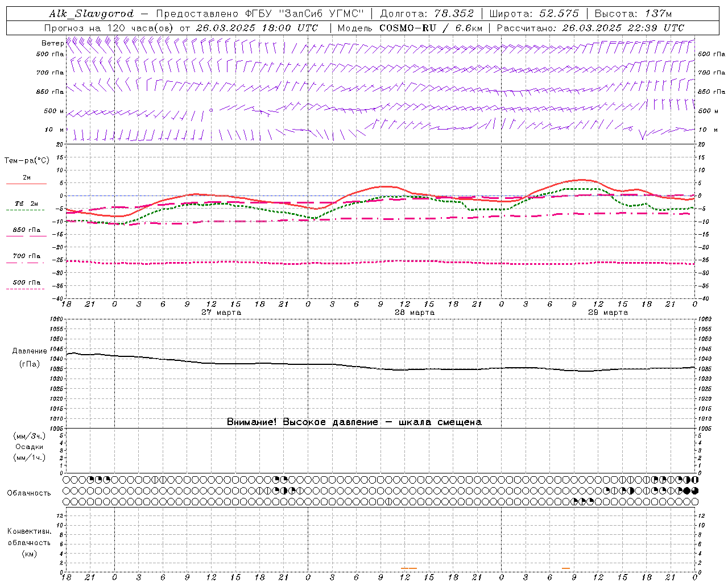
Task: Click the 'Рассчитано: 26.03.2025 22:39 UTC' text
Action: point(590,28)
